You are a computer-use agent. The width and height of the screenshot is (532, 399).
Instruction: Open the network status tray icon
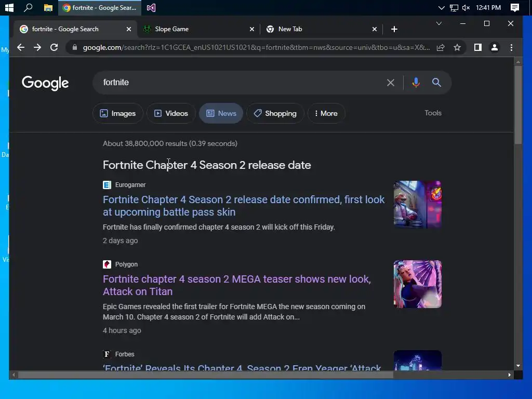tap(454, 8)
